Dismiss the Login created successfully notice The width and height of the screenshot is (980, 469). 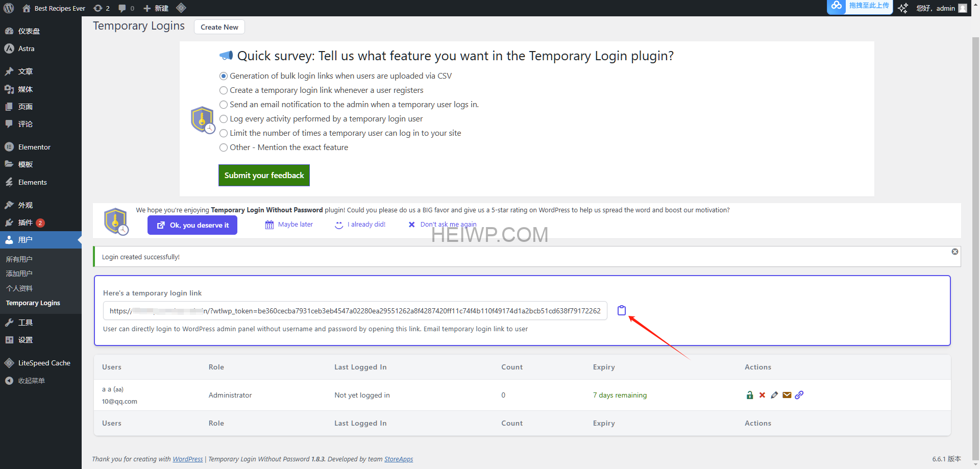[955, 252]
